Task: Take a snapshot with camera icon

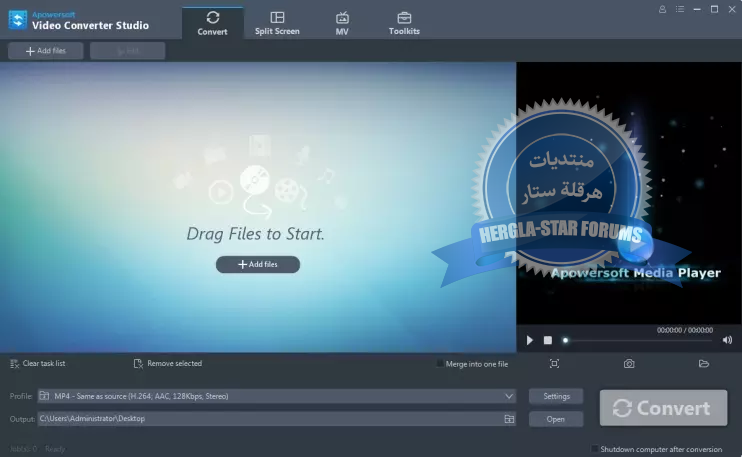Action: coord(629,363)
